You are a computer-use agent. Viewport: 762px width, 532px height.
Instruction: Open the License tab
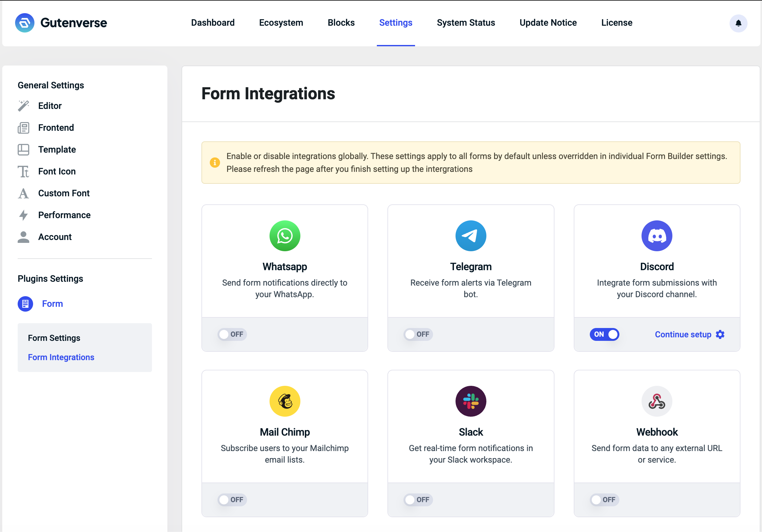pyautogui.click(x=617, y=22)
